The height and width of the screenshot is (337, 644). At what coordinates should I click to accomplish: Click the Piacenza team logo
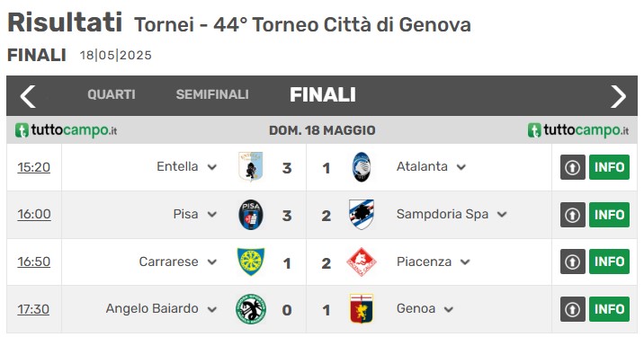[362, 262]
